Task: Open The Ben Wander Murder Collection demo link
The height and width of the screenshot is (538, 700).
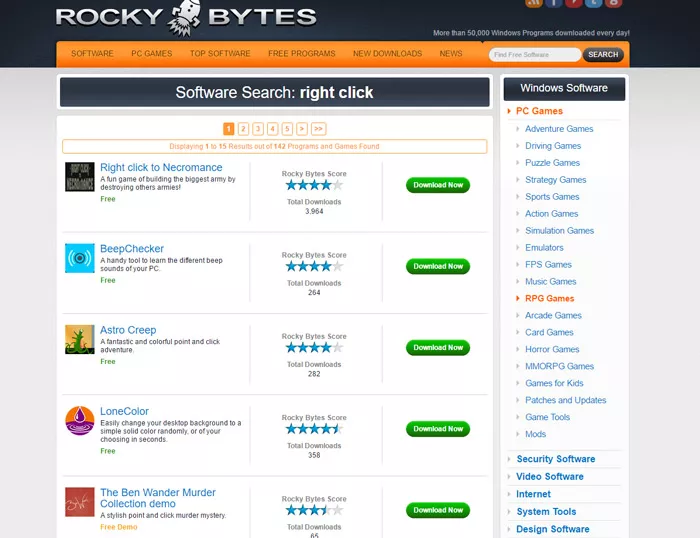Action: pos(158,498)
